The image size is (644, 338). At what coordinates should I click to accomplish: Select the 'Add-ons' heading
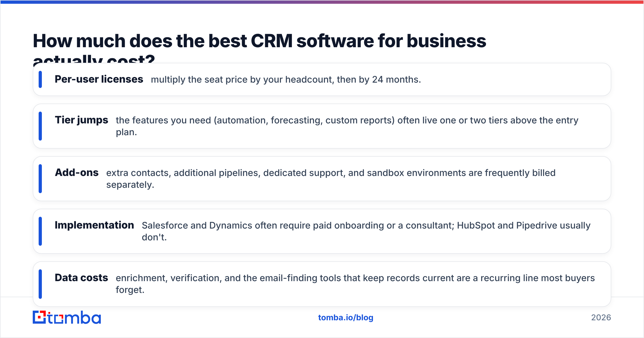(x=77, y=172)
